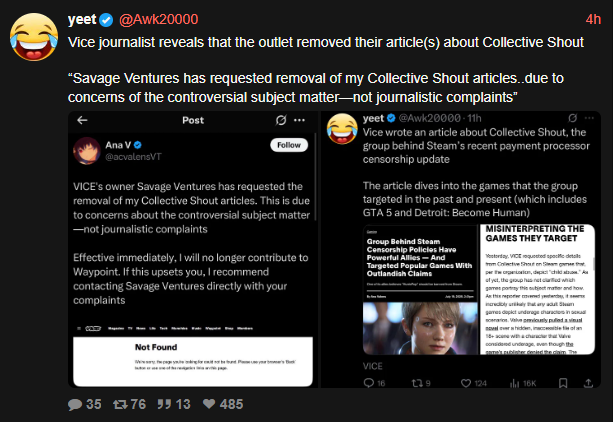Image resolution: width=613 pixels, height=422 pixels.
Task: Click the reply speech bubble icon showing 35
Action: tap(75, 404)
